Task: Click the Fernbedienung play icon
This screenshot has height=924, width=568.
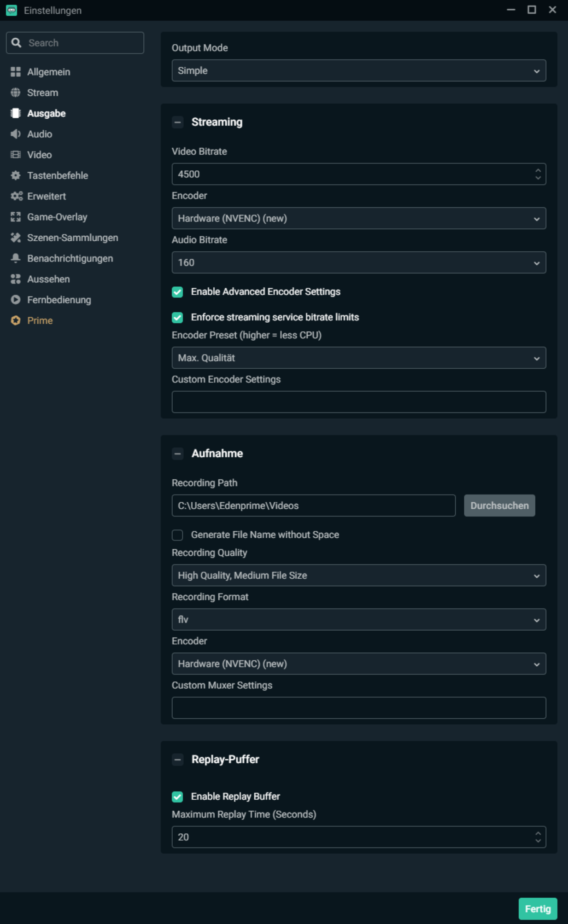Action: (x=16, y=300)
